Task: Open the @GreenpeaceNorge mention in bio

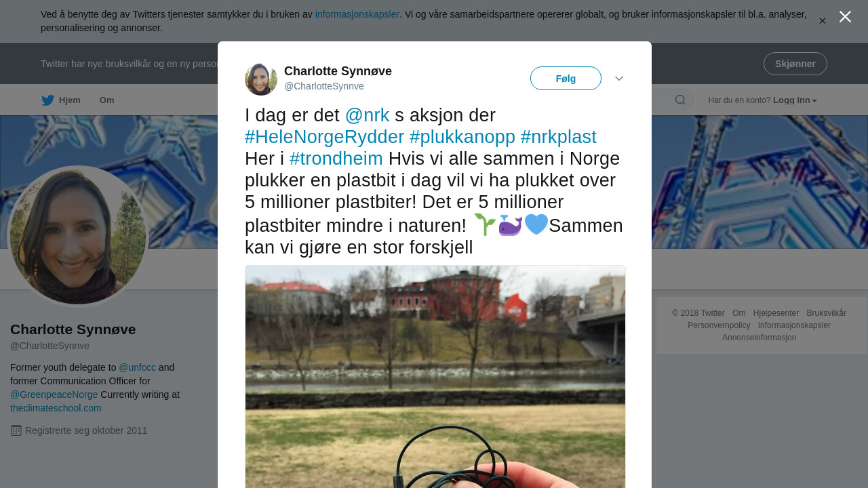Action: pyautogui.click(x=54, y=394)
